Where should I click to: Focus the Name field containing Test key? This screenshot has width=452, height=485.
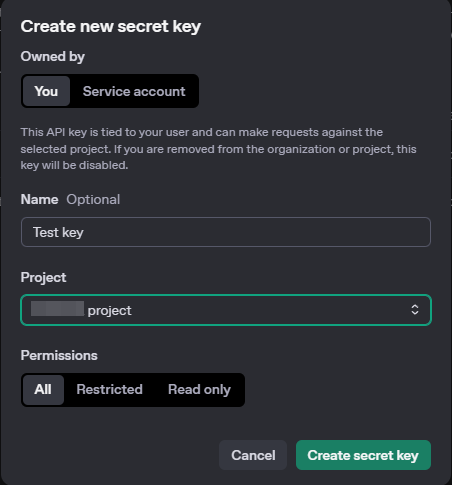pyautogui.click(x=226, y=232)
